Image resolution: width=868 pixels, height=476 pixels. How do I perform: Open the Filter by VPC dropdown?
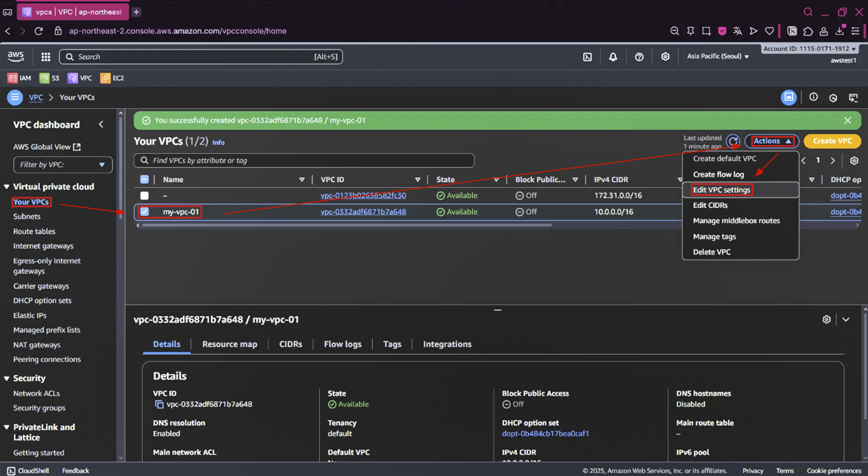(63, 165)
